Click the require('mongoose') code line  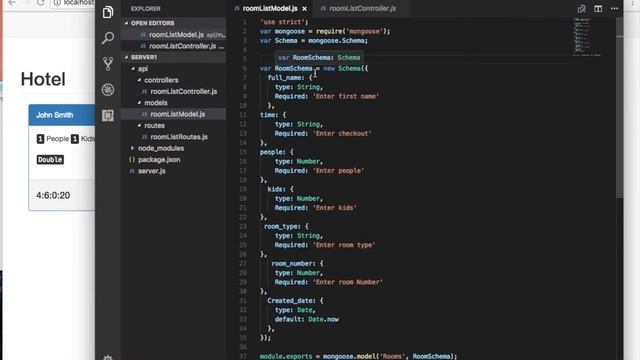click(x=325, y=31)
